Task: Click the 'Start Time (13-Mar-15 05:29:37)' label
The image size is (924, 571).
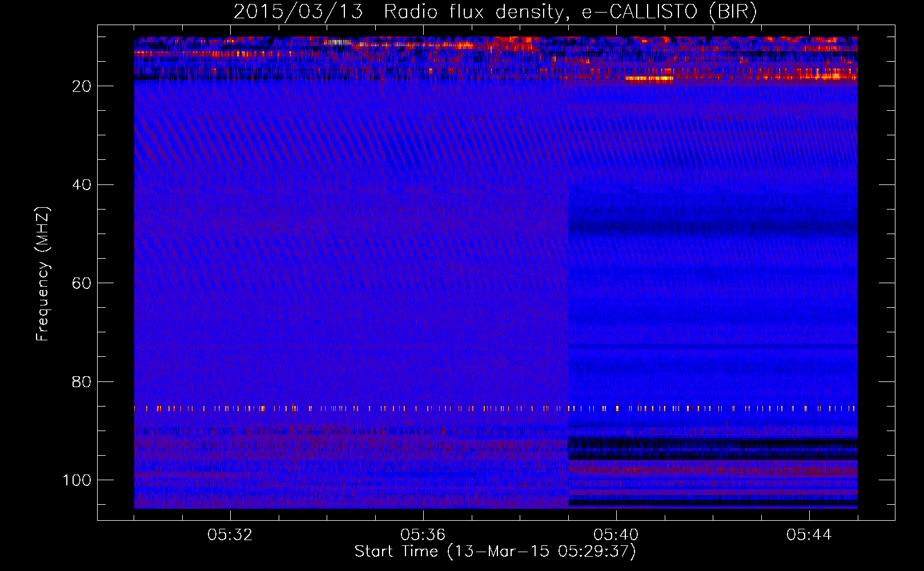Action: tap(495, 552)
